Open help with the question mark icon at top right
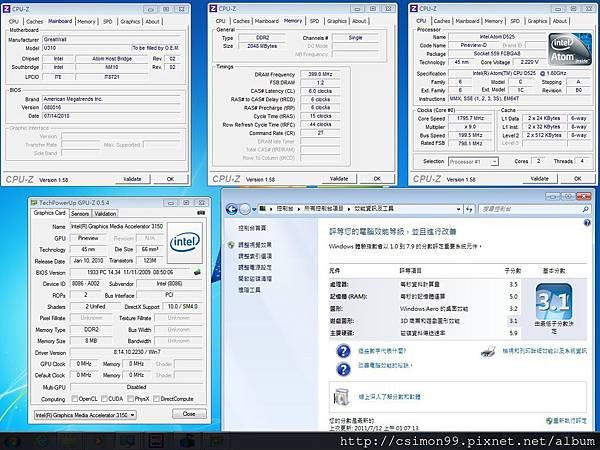600x450 pixels. point(587,223)
